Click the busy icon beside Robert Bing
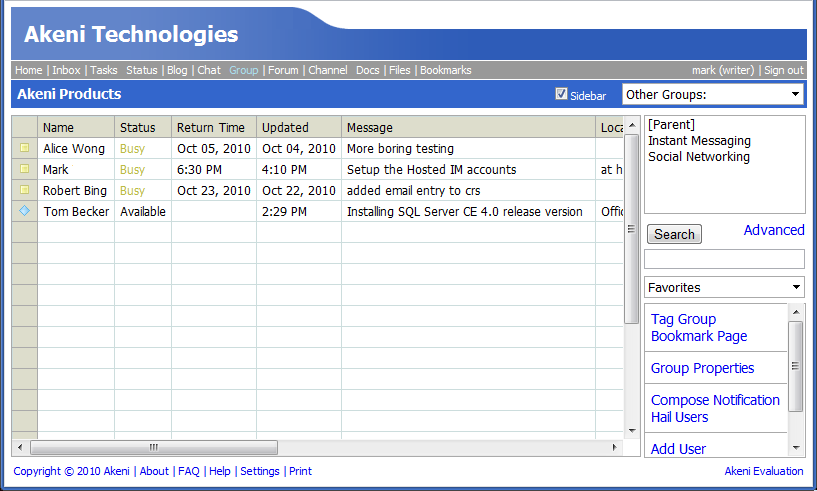The height and width of the screenshot is (491, 817). (x=25, y=191)
